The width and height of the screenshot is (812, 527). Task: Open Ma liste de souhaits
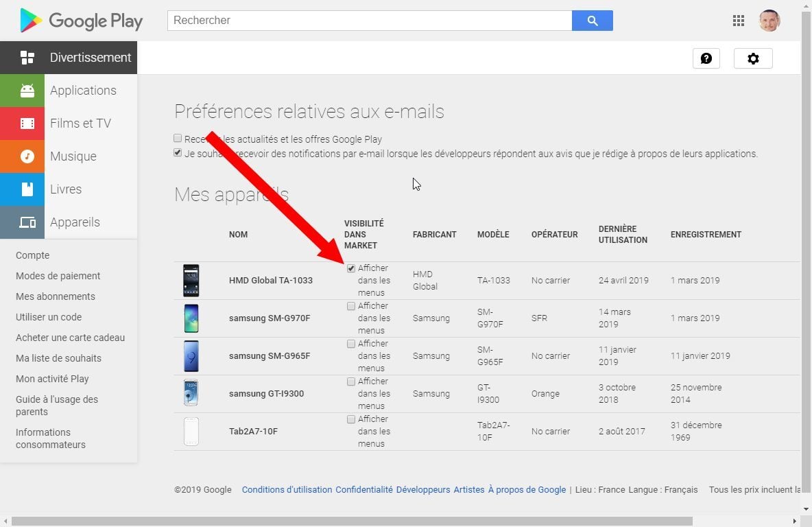click(58, 358)
